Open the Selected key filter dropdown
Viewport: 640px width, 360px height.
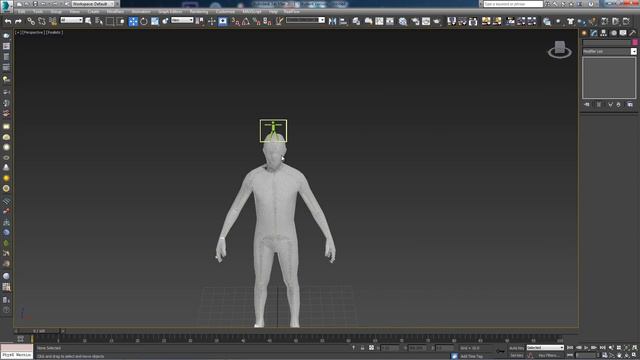(x=545, y=348)
